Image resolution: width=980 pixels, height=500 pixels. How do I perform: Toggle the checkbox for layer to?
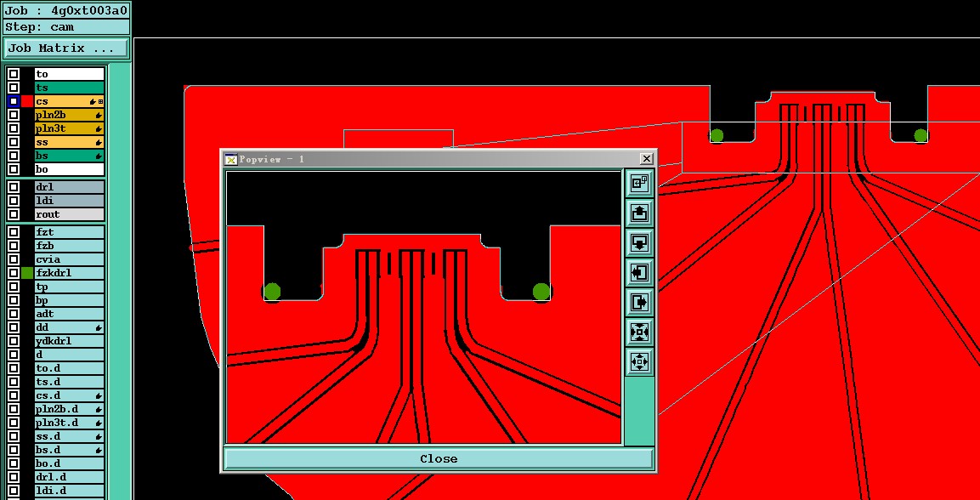(x=14, y=74)
